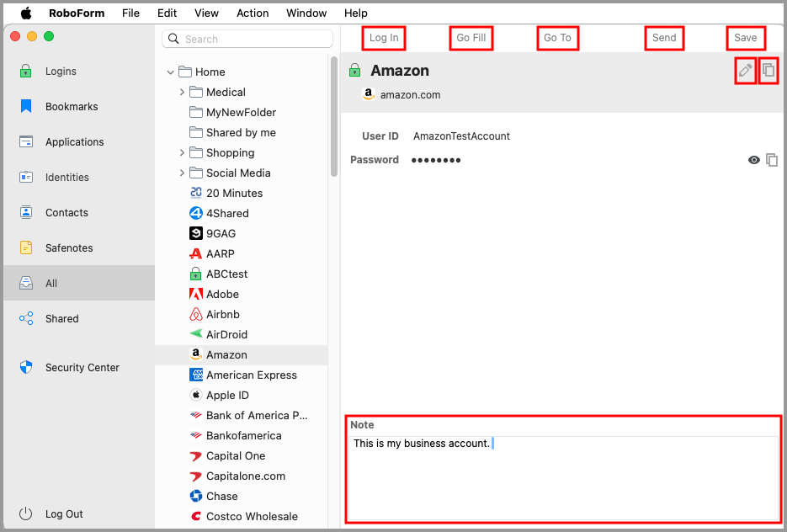This screenshot has height=532, width=787.
Task: Click the AmazonTestAccount User ID value
Action: (461, 136)
